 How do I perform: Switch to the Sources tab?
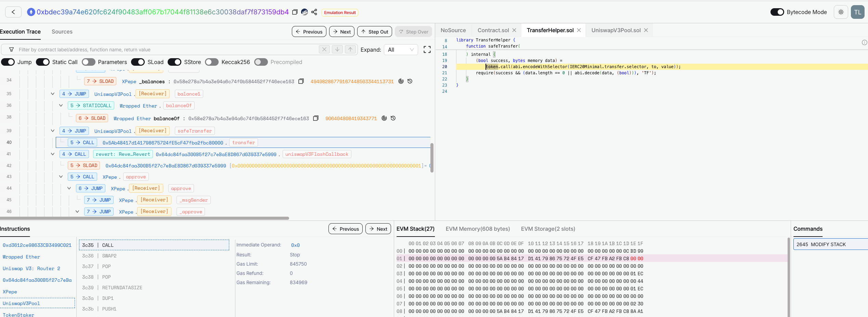tap(62, 31)
